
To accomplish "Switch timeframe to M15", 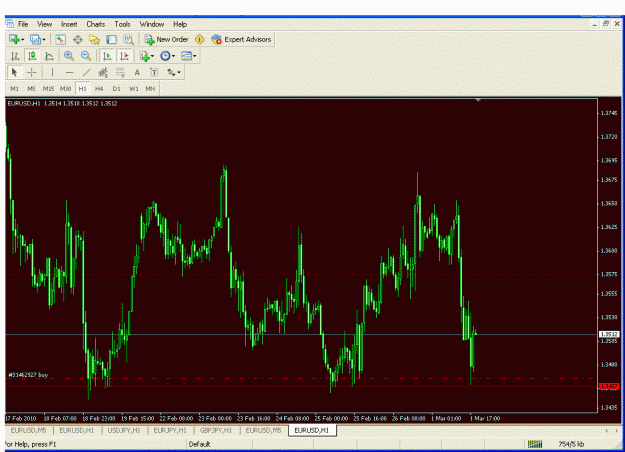I will tap(49, 88).
